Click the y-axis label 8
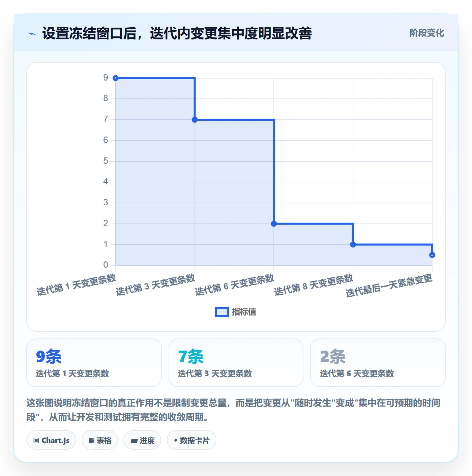The height and width of the screenshot is (476, 472). pyautogui.click(x=106, y=98)
